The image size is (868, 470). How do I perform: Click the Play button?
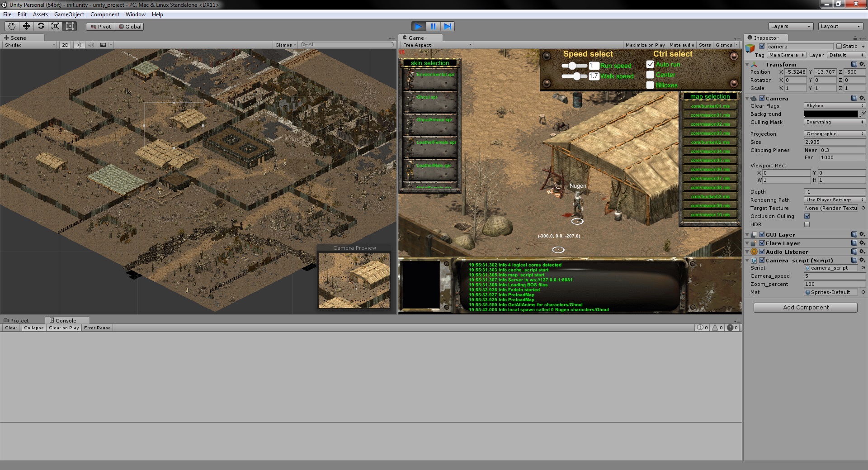(419, 26)
